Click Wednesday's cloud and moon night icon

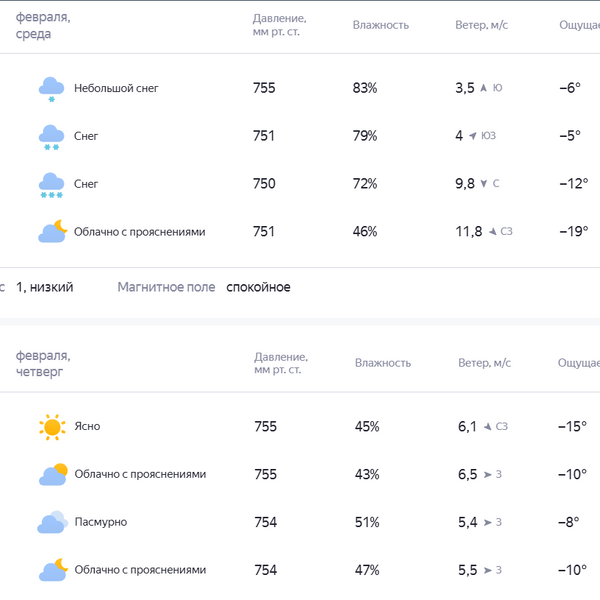click(52, 232)
